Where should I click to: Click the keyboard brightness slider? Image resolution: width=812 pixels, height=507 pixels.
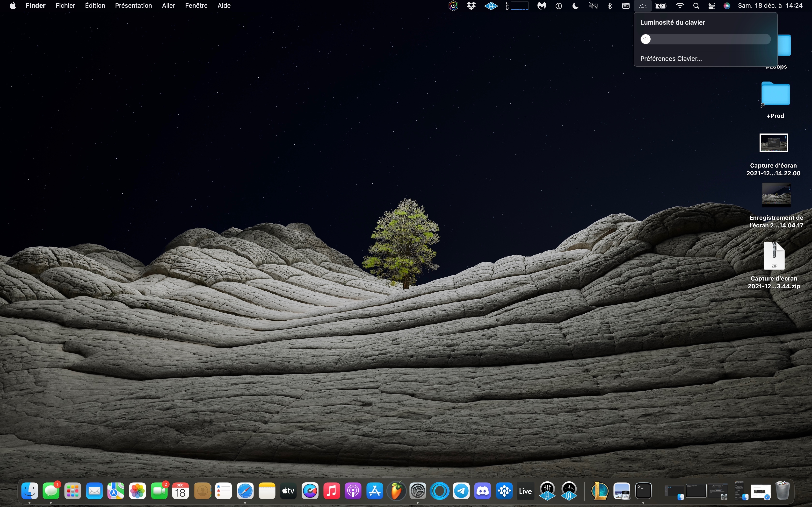pos(705,39)
